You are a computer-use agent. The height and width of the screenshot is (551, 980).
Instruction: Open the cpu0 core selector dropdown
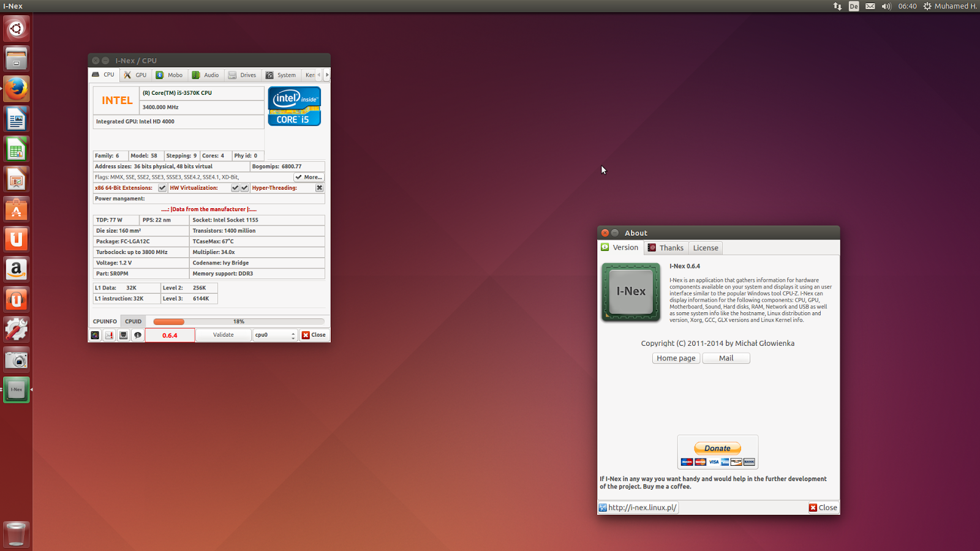(x=275, y=335)
